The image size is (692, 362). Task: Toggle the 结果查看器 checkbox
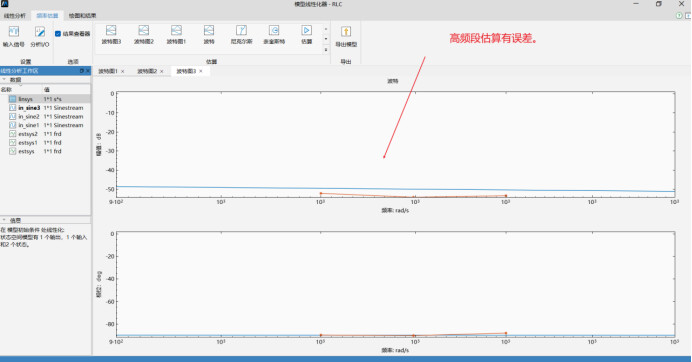click(x=58, y=34)
